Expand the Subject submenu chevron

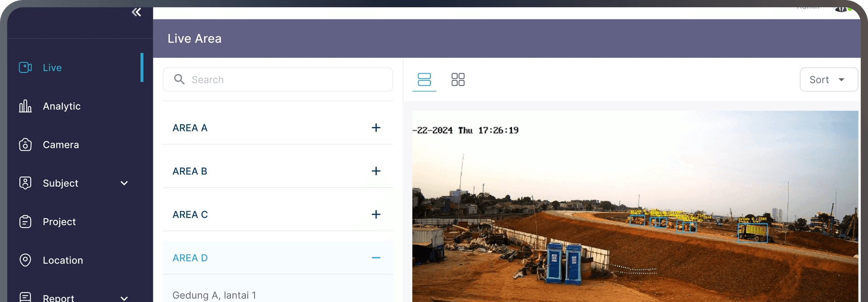pos(124,183)
